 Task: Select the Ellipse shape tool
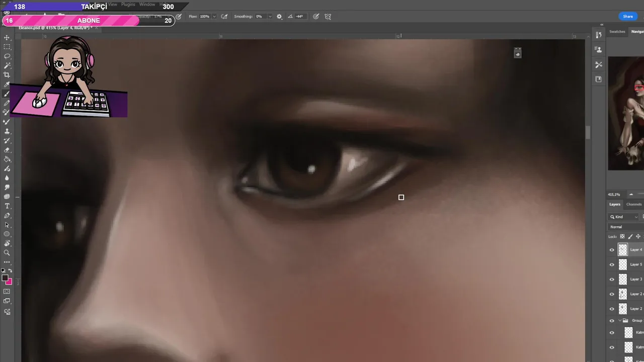7,234
